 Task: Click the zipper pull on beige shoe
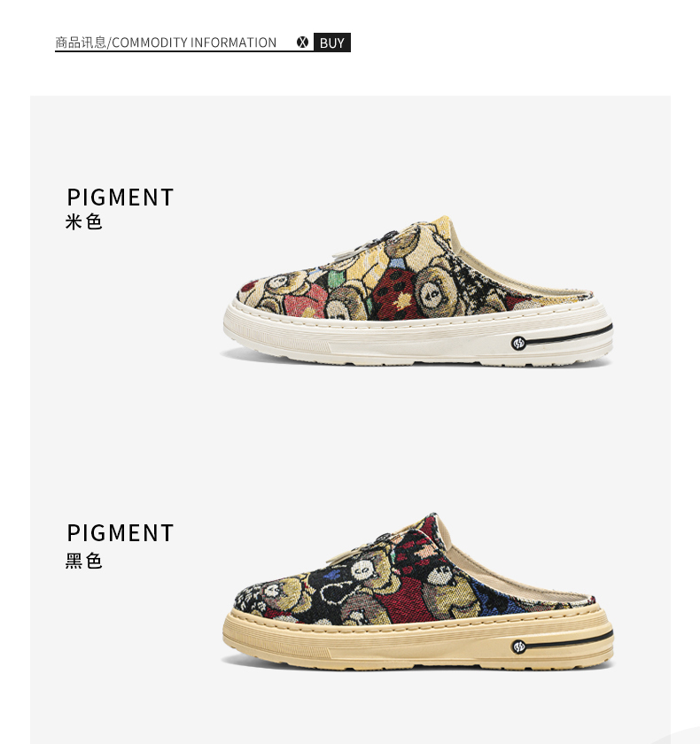pos(344,253)
